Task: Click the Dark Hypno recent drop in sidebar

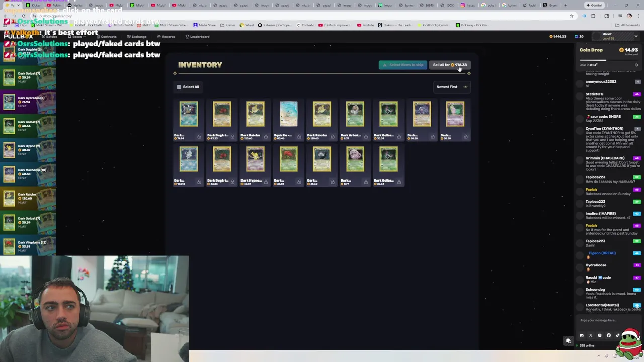Action: click(28, 150)
